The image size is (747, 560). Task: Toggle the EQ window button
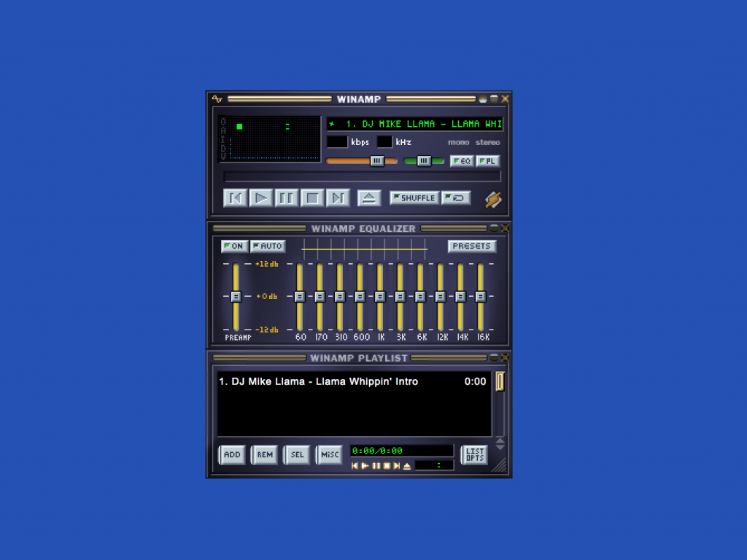pos(462,161)
